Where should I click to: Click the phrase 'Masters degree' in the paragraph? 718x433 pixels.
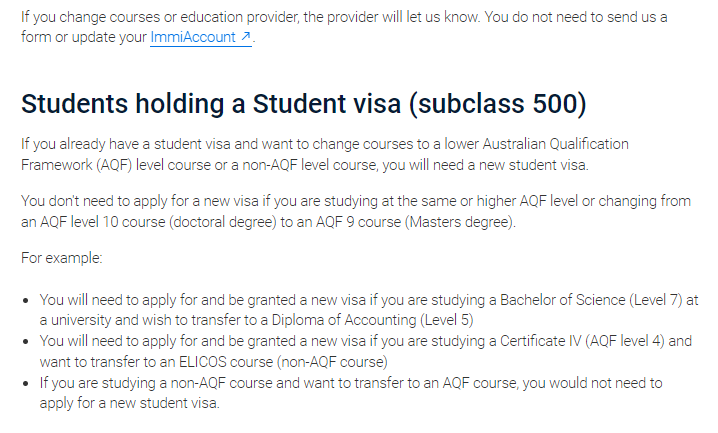(459, 222)
